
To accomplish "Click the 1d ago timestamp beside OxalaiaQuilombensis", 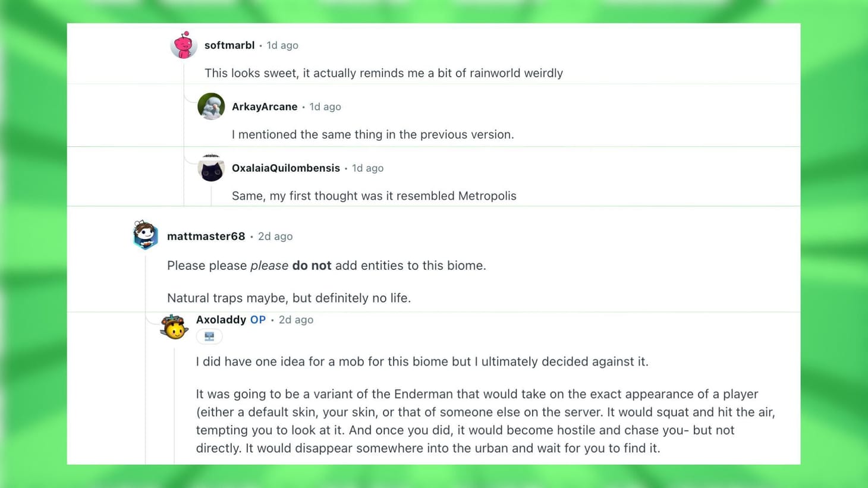I will pyautogui.click(x=367, y=168).
